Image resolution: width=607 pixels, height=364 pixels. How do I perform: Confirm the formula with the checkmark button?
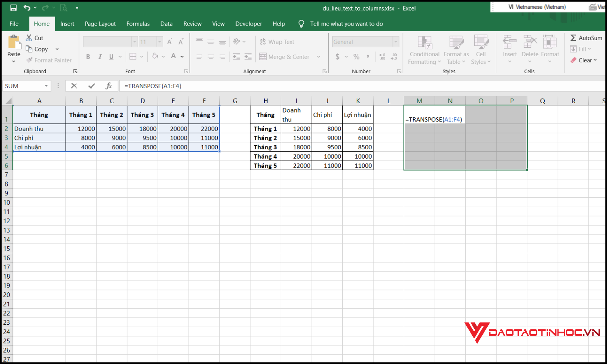click(91, 86)
